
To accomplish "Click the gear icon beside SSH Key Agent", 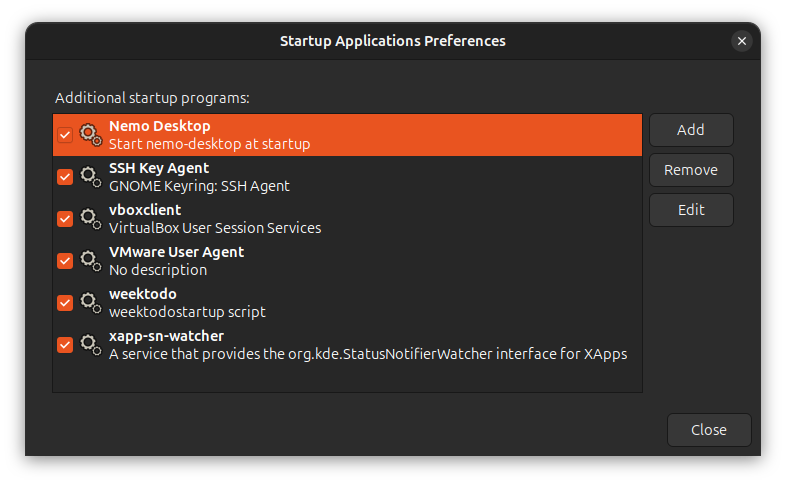I will (90, 176).
